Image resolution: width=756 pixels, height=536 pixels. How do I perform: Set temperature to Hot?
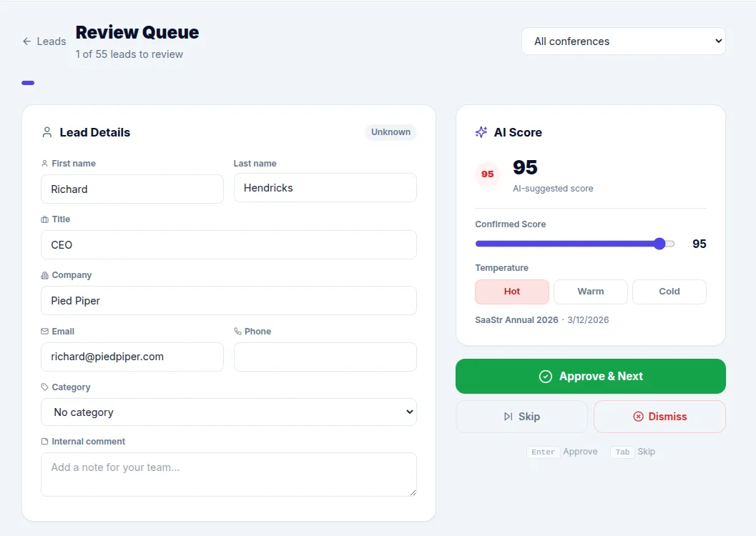click(x=512, y=292)
